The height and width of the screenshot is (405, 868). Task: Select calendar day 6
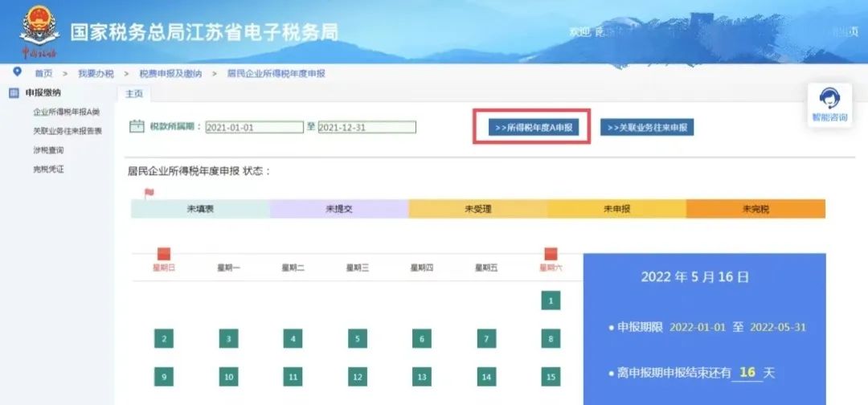pos(422,338)
